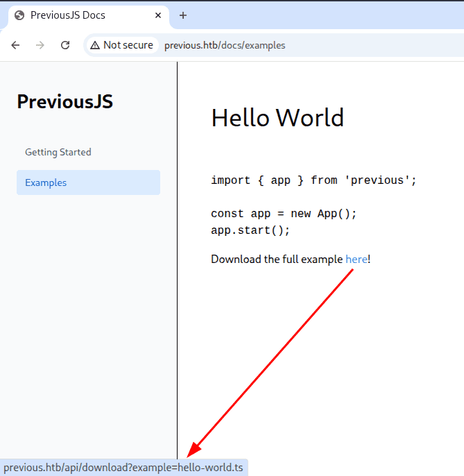The image size is (464, 476).
Task: Click the Download the full example text
Action: pyautogui.click(x=277, y=260)
